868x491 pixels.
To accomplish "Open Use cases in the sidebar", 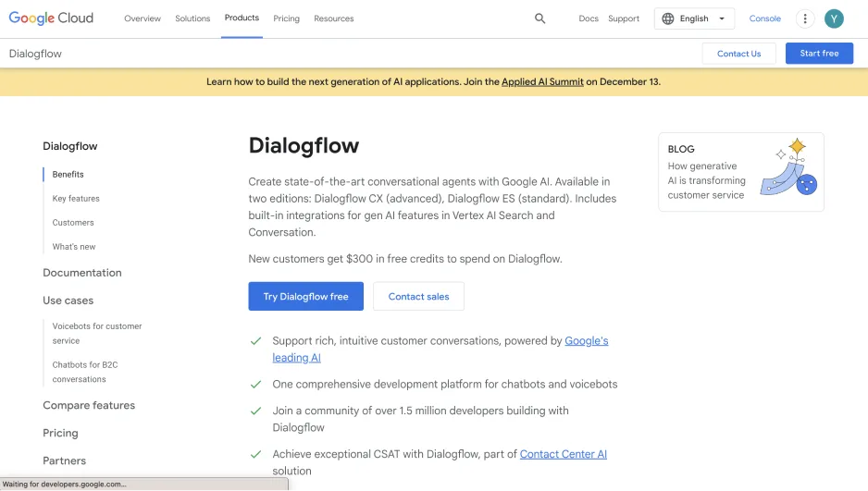I will coord(68,301).
